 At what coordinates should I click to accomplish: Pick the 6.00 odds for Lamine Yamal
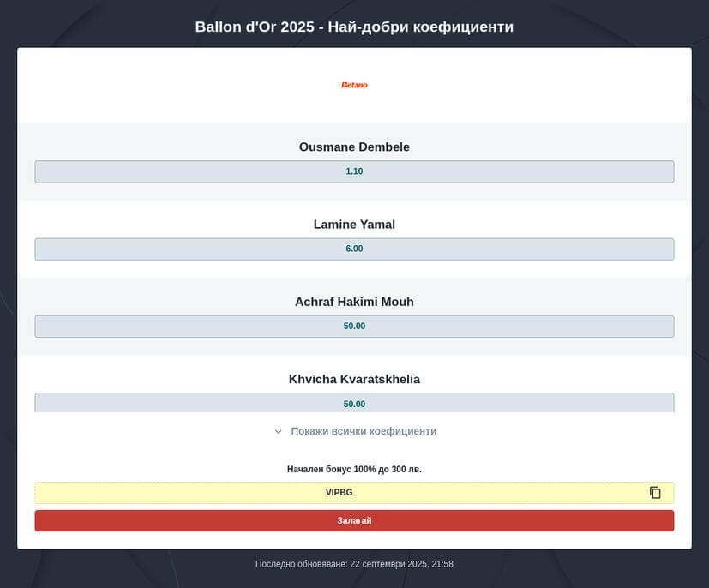tap(354, 249)
